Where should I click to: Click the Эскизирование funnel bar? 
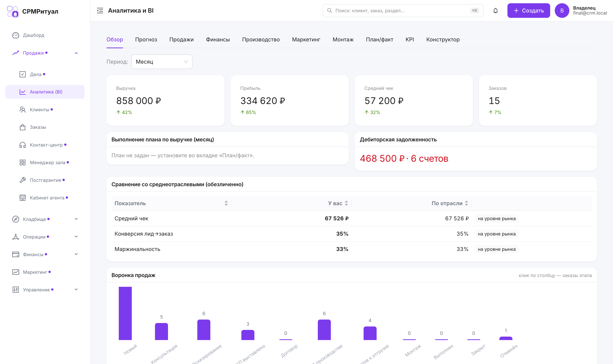click(x=204, y=330)
